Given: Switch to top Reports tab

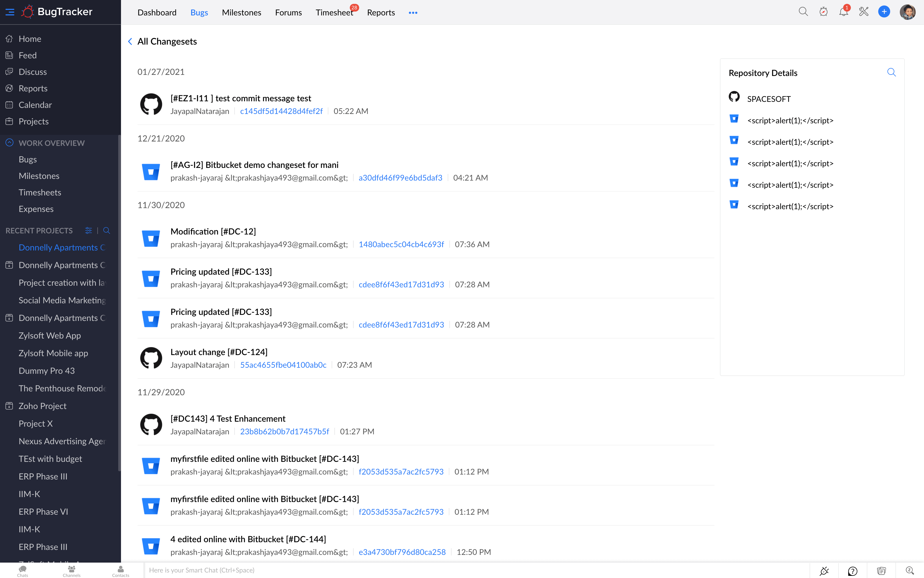Looking at the screenshot, I should click(381, 13).
